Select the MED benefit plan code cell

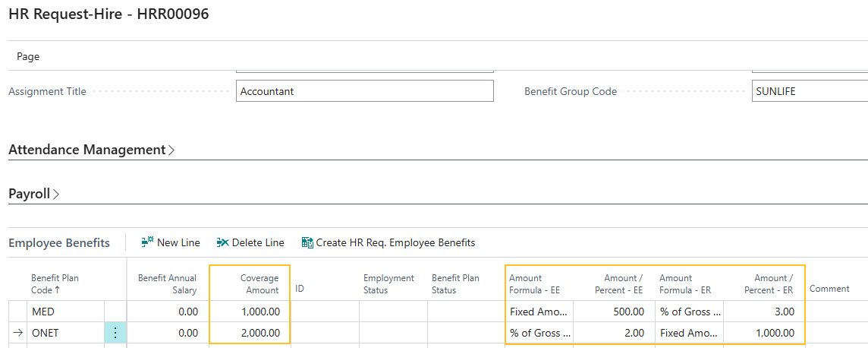pyautogui.click(x=65, y=312)
